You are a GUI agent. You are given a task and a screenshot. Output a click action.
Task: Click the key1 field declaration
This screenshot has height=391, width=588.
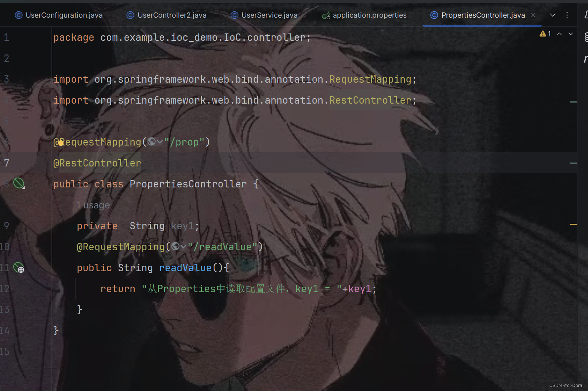[x=182, y=226]
